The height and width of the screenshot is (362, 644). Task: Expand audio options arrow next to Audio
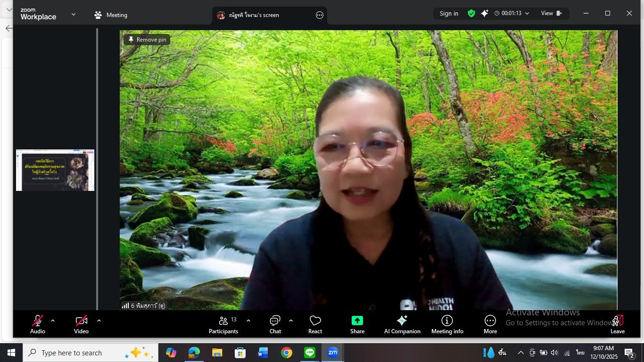(x=53, y=321)
